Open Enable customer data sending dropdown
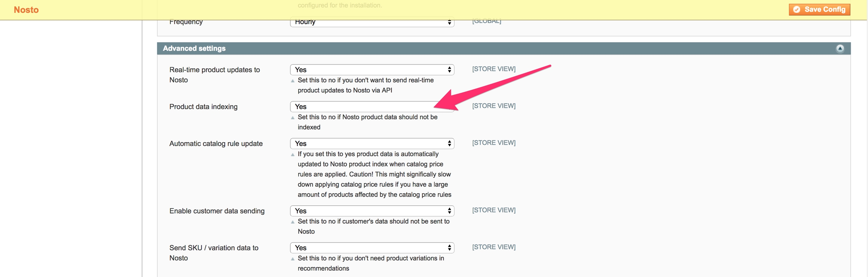Image resolution: width=868 pixels, height=277 pixels. click(x=372, y=211)
